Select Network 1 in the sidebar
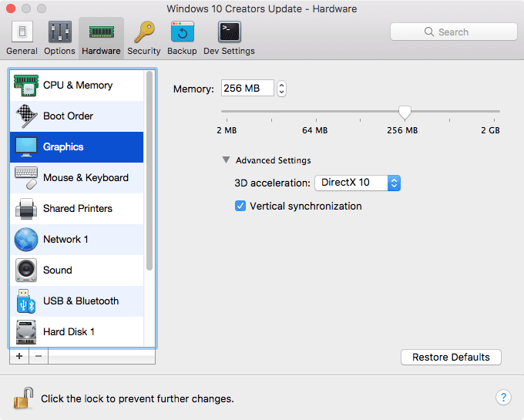The width and height of the screenshot is (524, 420). (77, 239)
